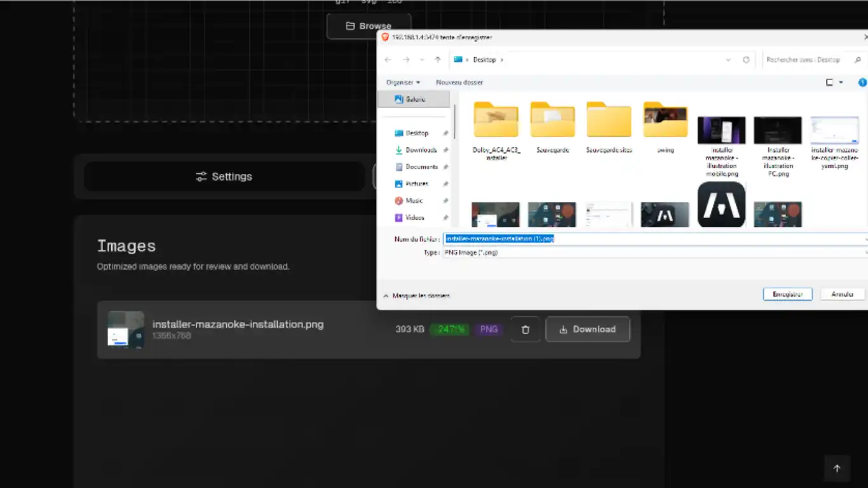Click Nouveau dossier in the toolbar
Screen dimensions: 868x488
(459, 83)
